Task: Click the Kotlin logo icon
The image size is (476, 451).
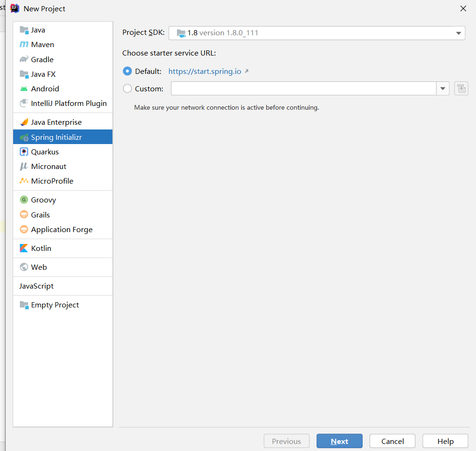Action: click(x=24, y=248)
